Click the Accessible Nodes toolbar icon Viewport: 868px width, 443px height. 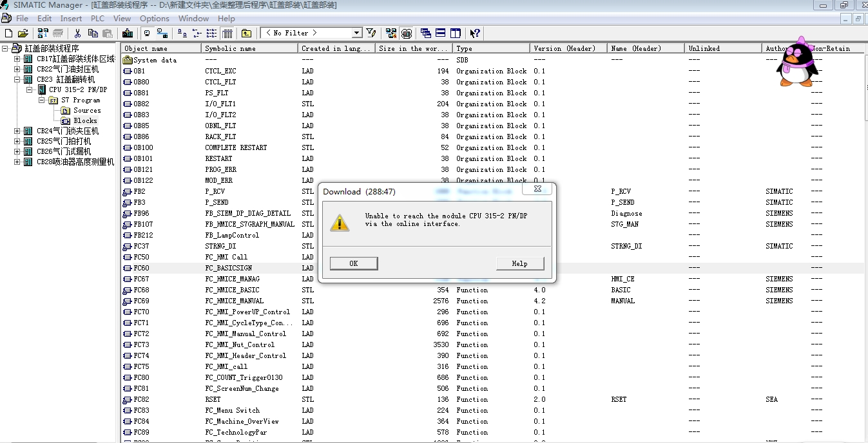[43, 33]
